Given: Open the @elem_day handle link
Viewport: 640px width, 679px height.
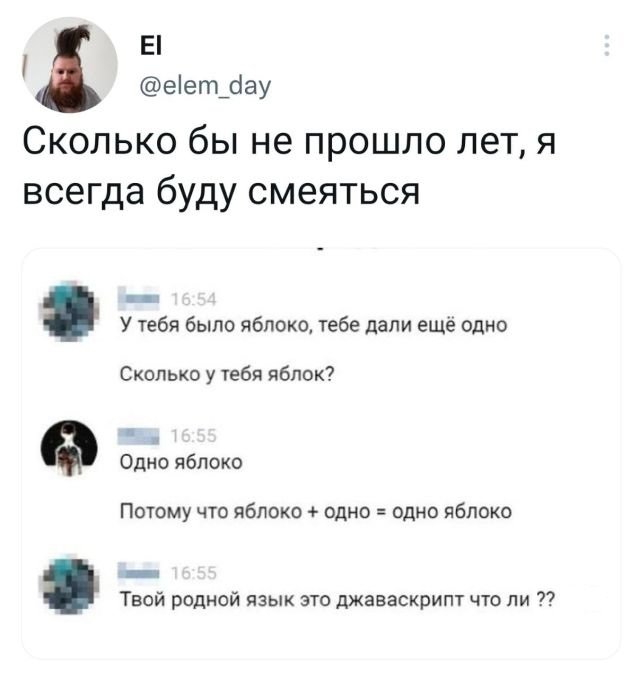Looking at the screenshot, I should tap(205, 85).
